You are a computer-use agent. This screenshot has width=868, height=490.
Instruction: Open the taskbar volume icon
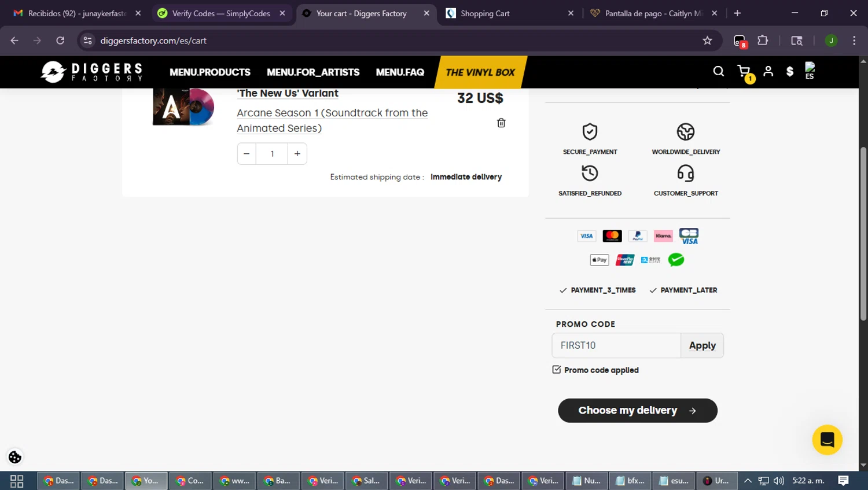click(x=779, y=481)
